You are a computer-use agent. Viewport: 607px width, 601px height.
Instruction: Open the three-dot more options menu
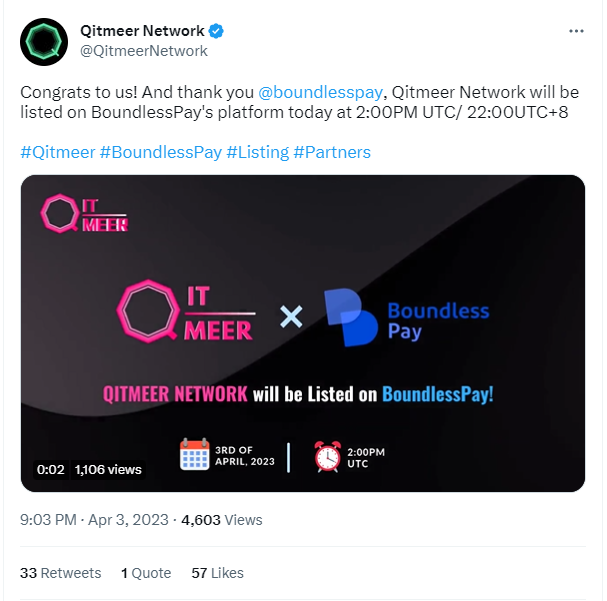point(576,31)
